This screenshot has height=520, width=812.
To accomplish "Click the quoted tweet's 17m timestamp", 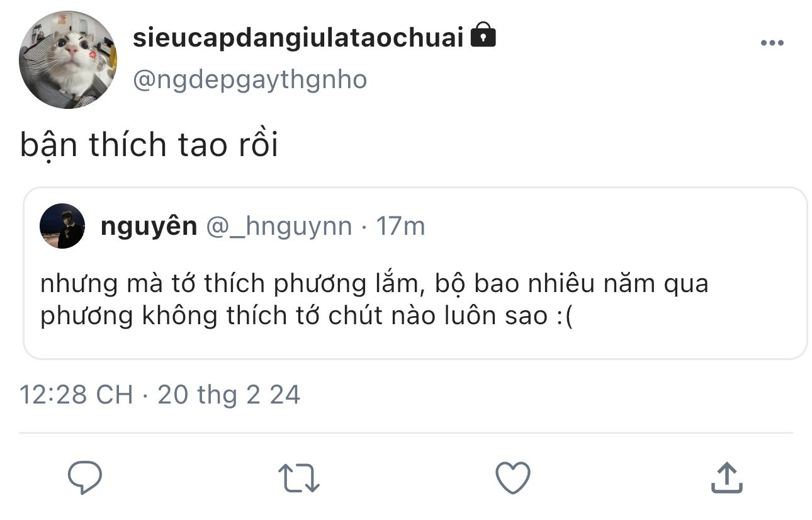I will click(x=400, y=226).
